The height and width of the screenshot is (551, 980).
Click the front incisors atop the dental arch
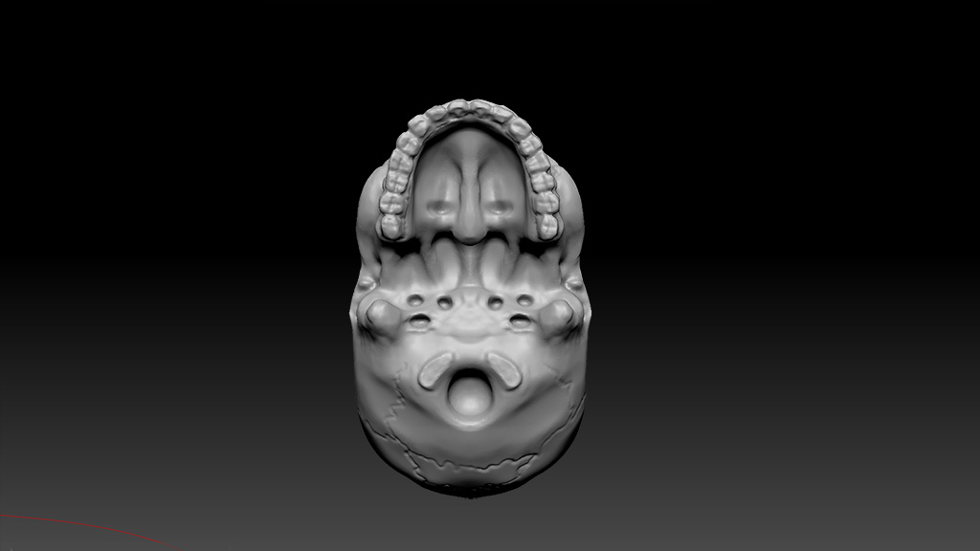469,107
